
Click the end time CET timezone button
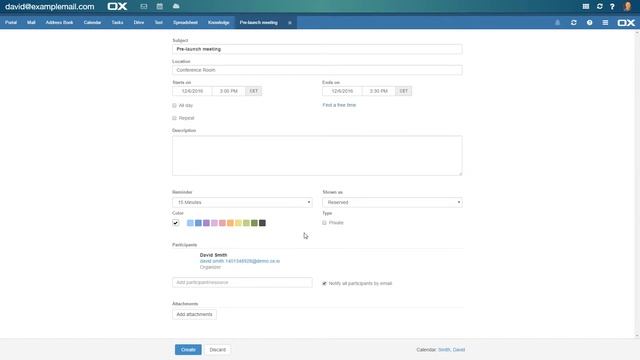[x=404, y=91]
